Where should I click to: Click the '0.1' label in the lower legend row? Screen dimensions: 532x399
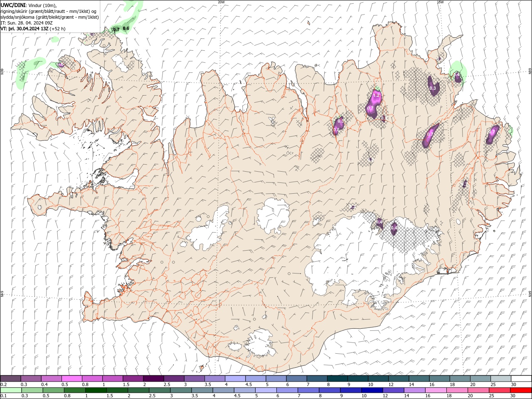[x=4, y=396]
